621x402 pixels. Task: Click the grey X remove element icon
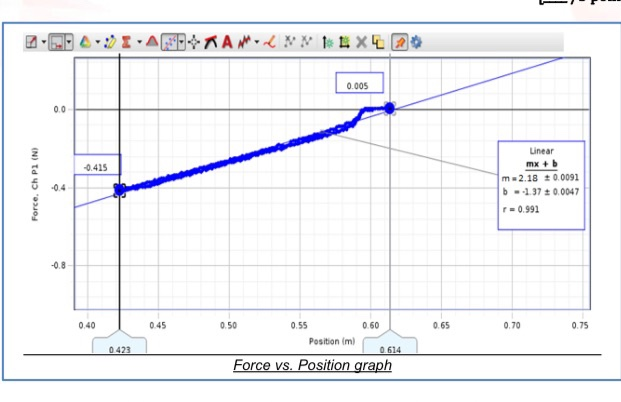pyautogui.click(x=361, y=42)
